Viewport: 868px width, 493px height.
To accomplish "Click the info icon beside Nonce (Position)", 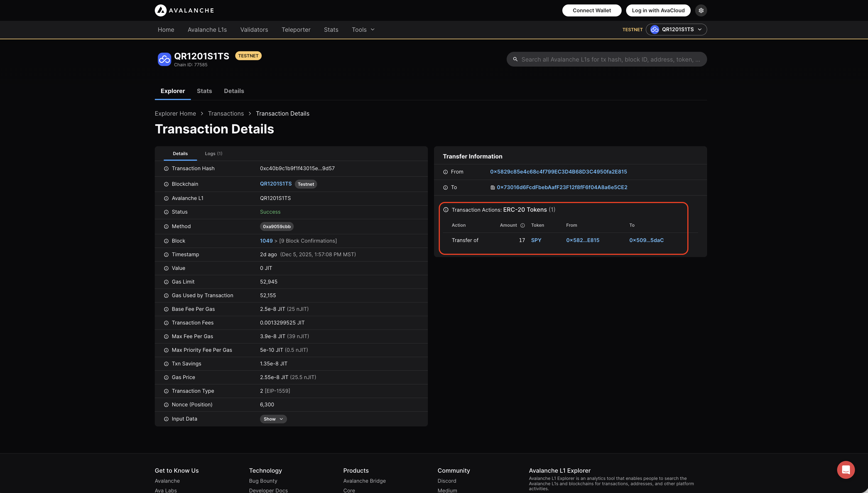I will coord(166,405).
